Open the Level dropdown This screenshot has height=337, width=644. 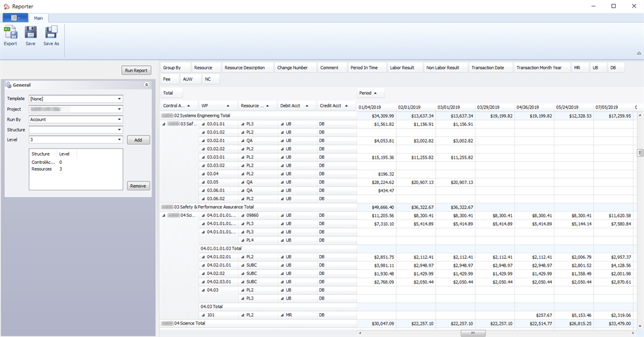[x=120, y=139]
